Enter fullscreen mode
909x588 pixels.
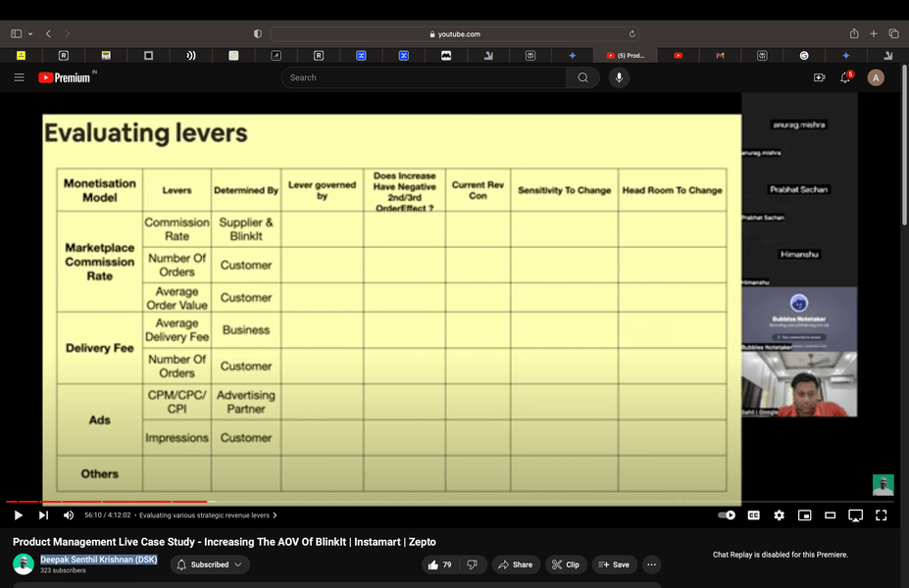pos(882,515)
